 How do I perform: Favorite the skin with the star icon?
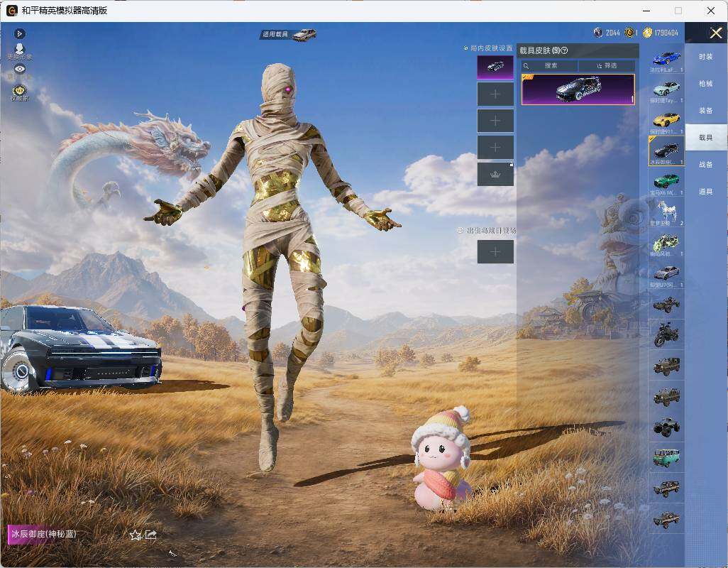tap(135, 535)
